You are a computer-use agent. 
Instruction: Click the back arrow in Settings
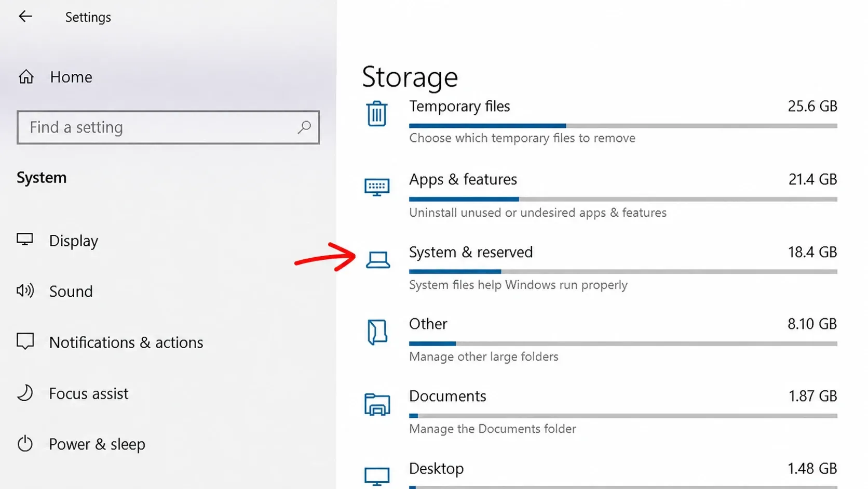click(x=25, y=17)
